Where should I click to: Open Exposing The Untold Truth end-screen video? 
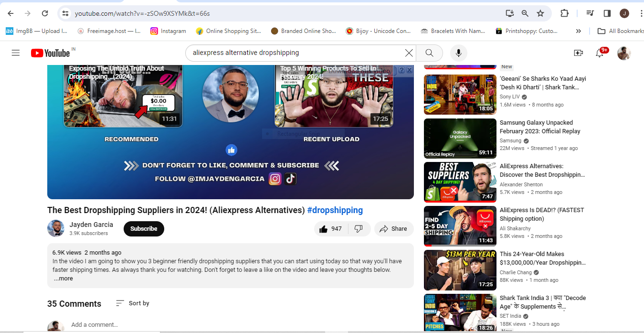[x=123, y=96]
